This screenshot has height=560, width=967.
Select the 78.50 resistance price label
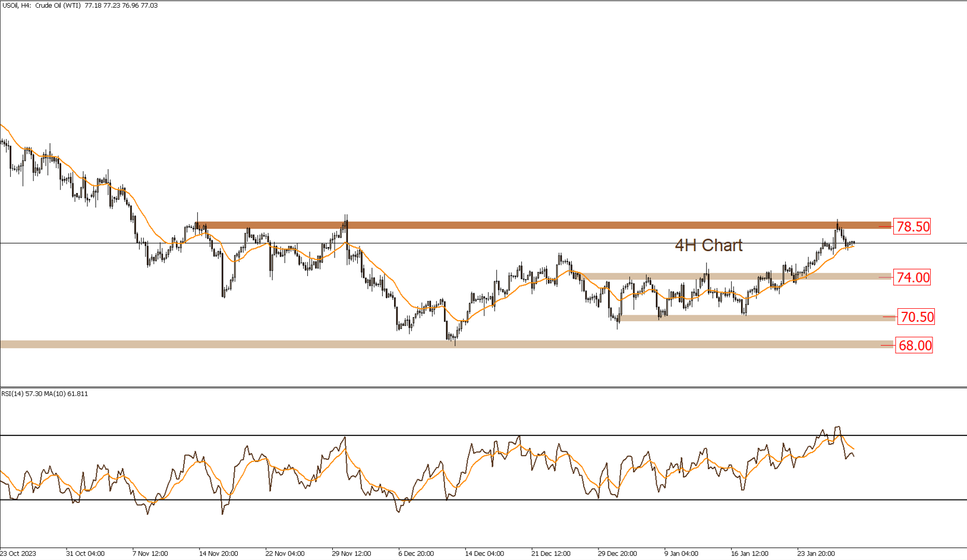(x=912, y=226)
